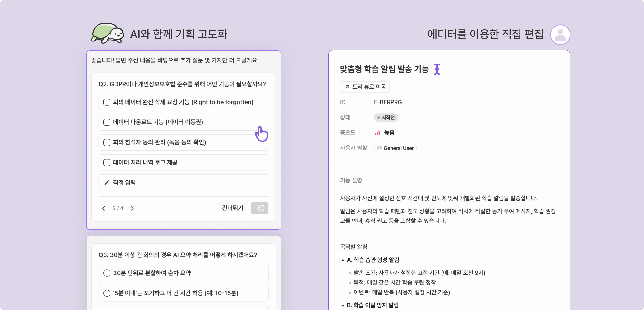The height and width of the screenshot is (310, 644).
Task: Click the person icon in General User badge
Action: (x=379, y=148)
